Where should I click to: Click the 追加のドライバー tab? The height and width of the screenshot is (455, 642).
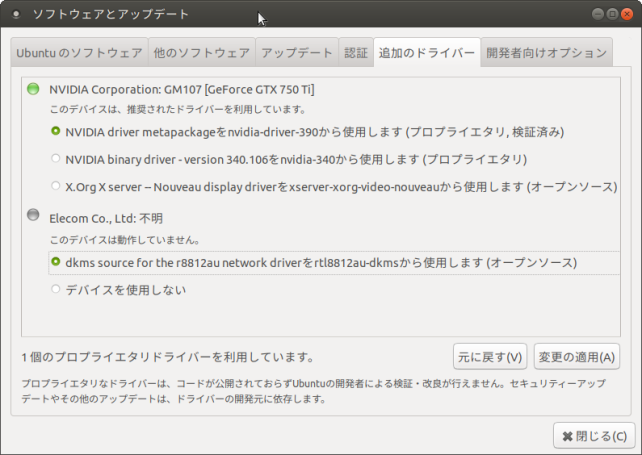coord(427,52)
